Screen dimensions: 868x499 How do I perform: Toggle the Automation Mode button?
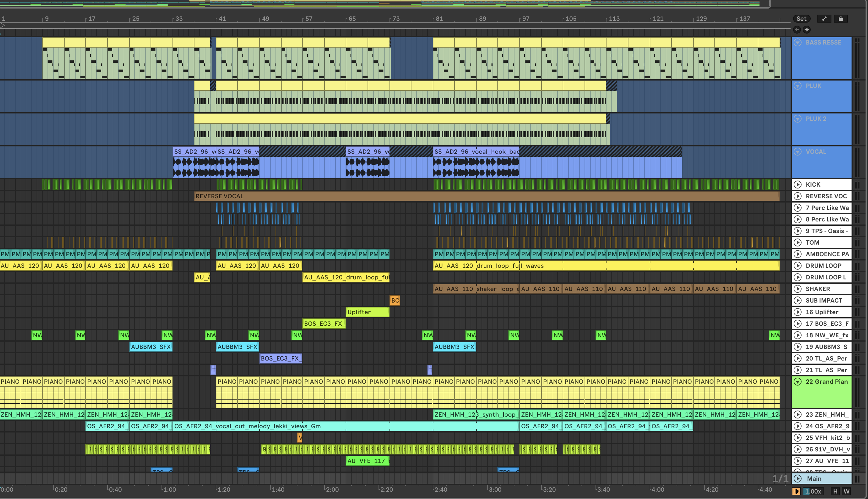(824, 19)
